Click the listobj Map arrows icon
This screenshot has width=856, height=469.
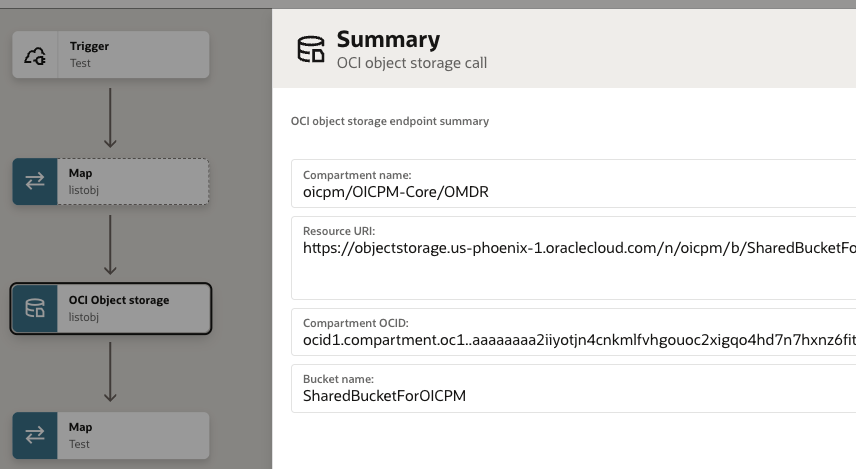tap(35, 181)
